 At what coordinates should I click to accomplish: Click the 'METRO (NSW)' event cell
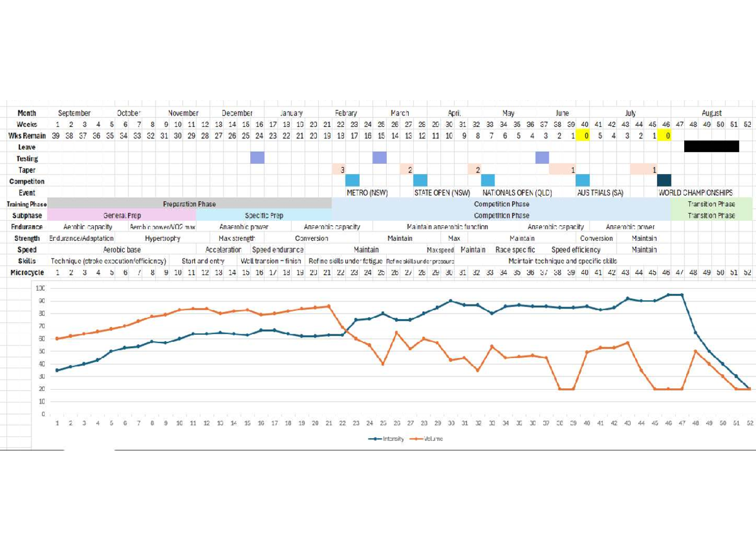pos(367,192)
